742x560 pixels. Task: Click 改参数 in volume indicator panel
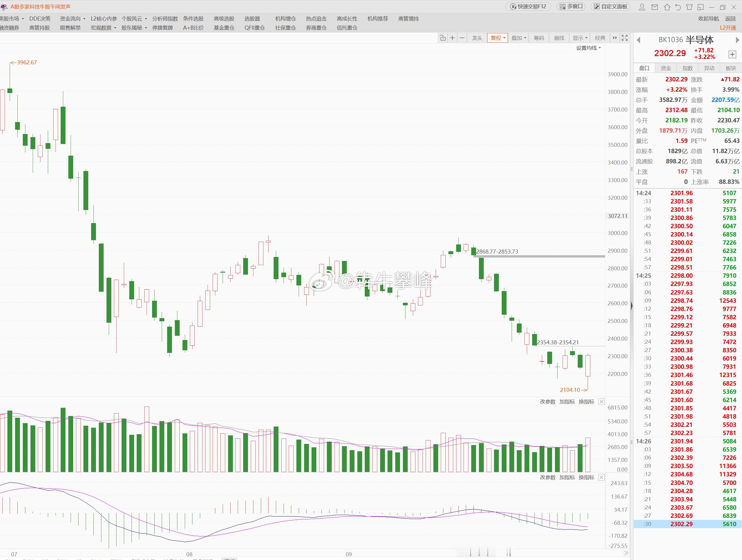[x=548, y=402]
